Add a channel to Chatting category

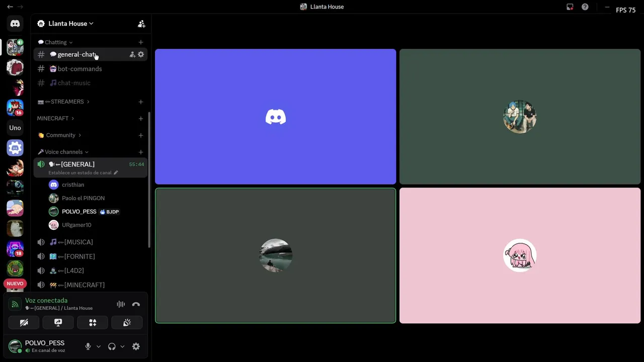pyautogui.click(x=141, y=42)
